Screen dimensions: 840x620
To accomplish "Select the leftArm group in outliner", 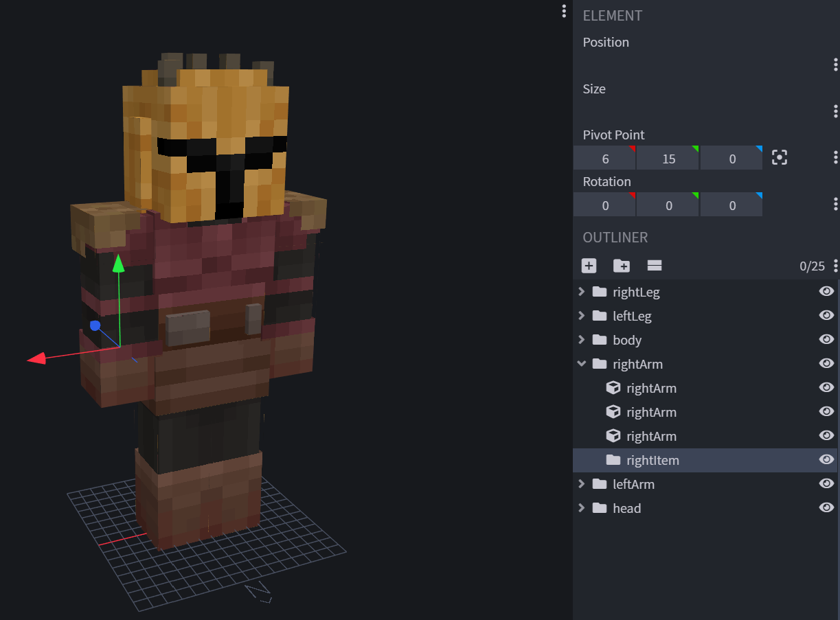I will pyautogui.click(x=633, y=484).
